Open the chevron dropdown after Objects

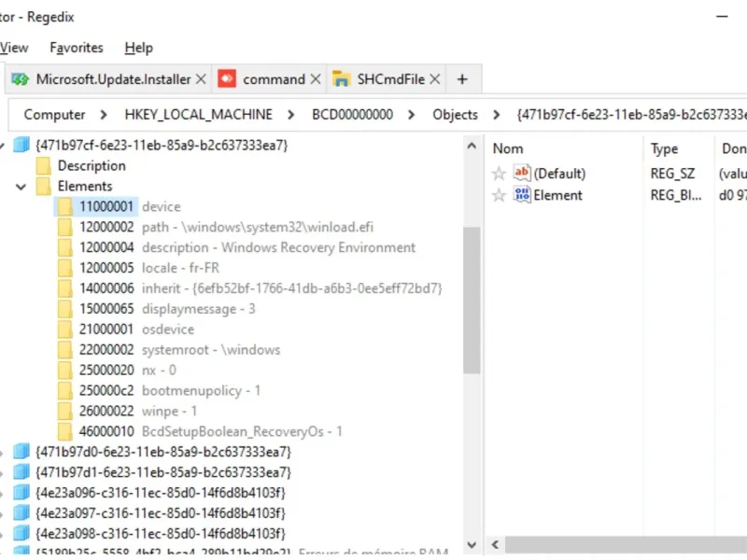[x=496, y=115]
